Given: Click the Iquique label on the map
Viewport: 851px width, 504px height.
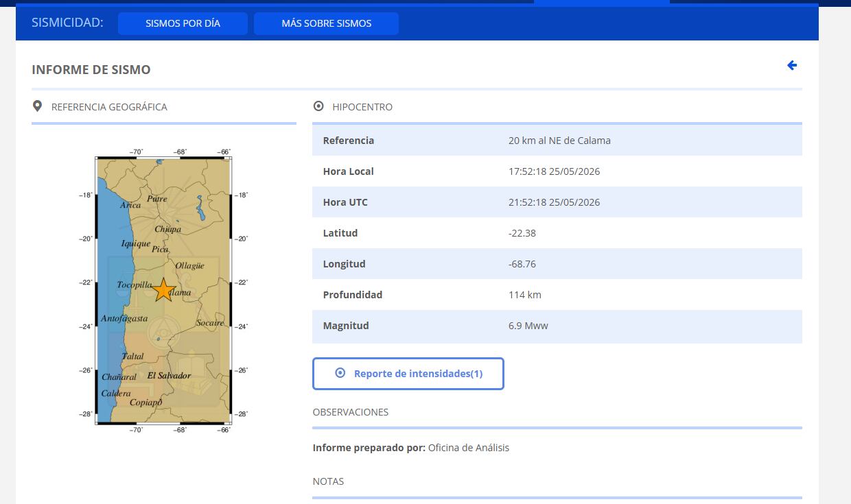Looking at the screenshot, I should (136, 243).
